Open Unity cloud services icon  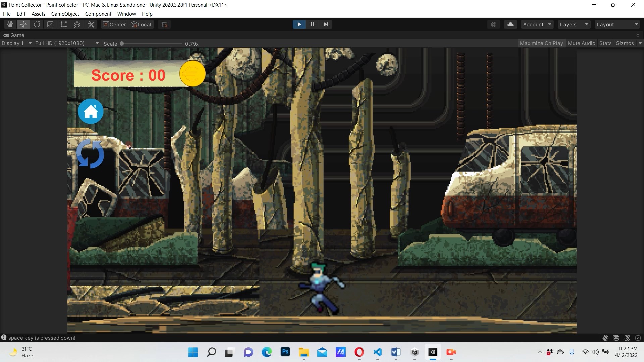(x=510, y=24)
